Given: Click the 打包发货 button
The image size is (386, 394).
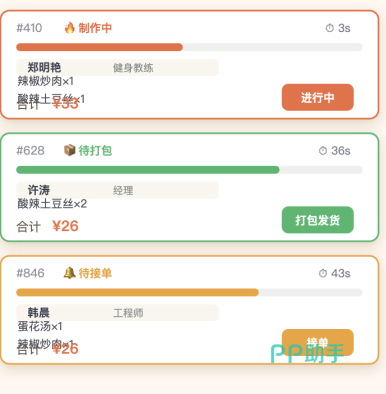Looking at the screenshot, I should tap(318, 220).
